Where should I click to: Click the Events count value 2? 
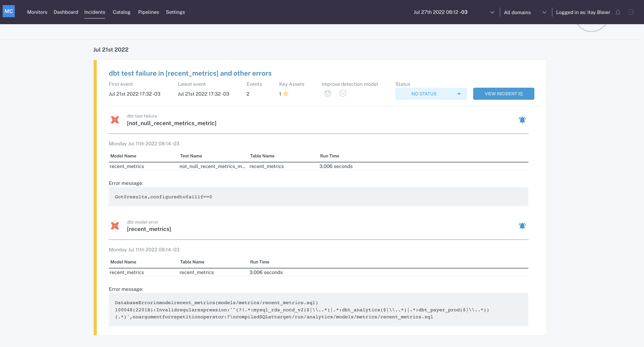pyautogui.click(x=248, y=94)
